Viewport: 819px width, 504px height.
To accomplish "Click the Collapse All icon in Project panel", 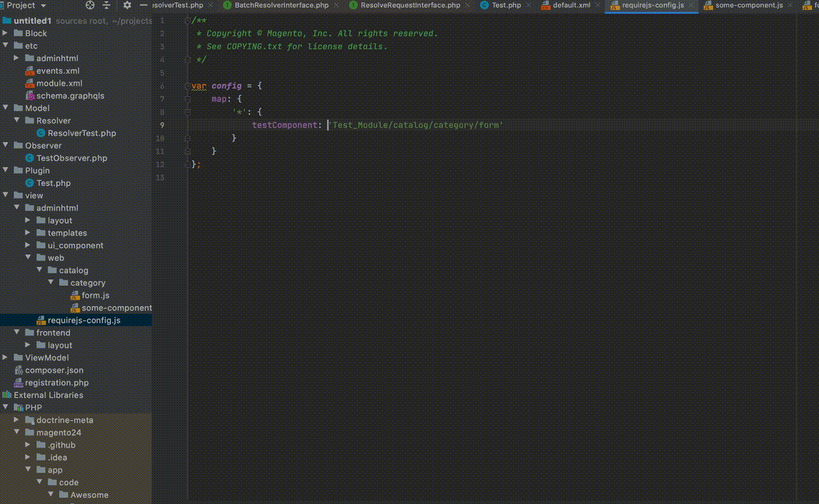I will click(106, 5).
